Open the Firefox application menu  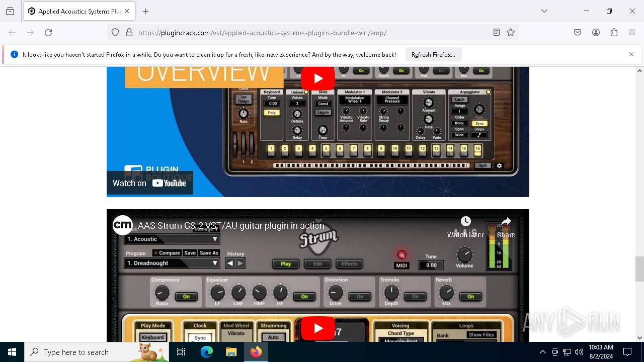coord(632,33)
